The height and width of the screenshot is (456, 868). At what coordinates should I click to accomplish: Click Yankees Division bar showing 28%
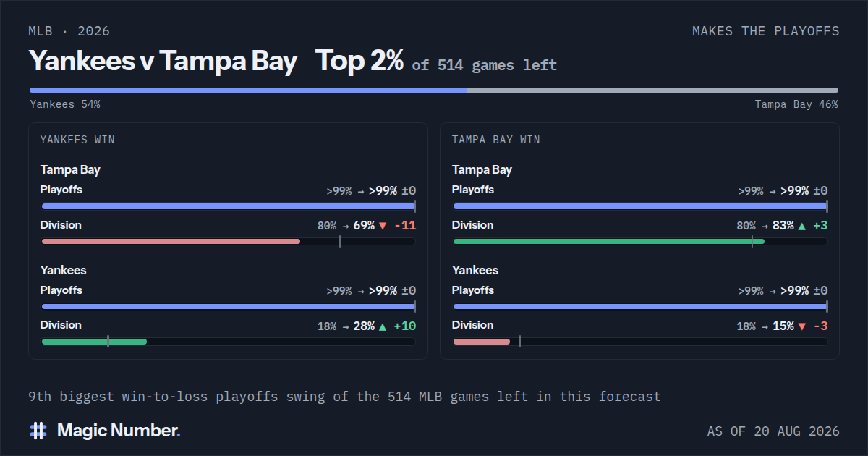pyautogui.click(x=228, y=341)
